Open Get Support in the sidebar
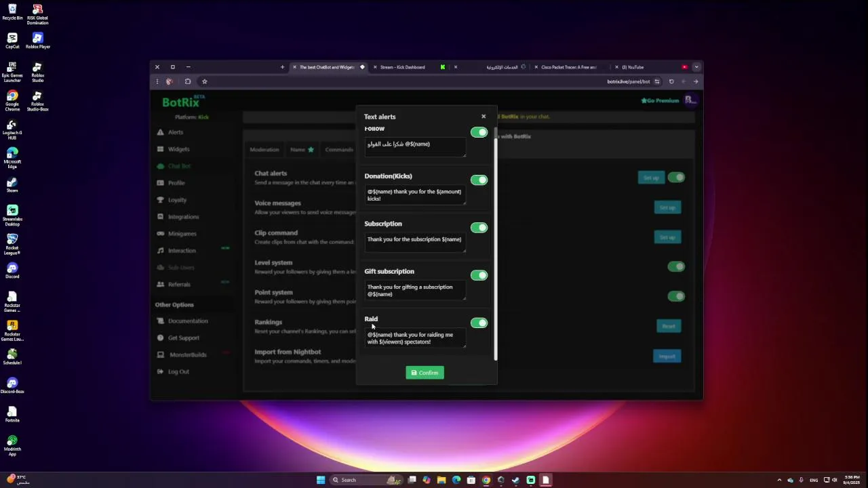 178,338
